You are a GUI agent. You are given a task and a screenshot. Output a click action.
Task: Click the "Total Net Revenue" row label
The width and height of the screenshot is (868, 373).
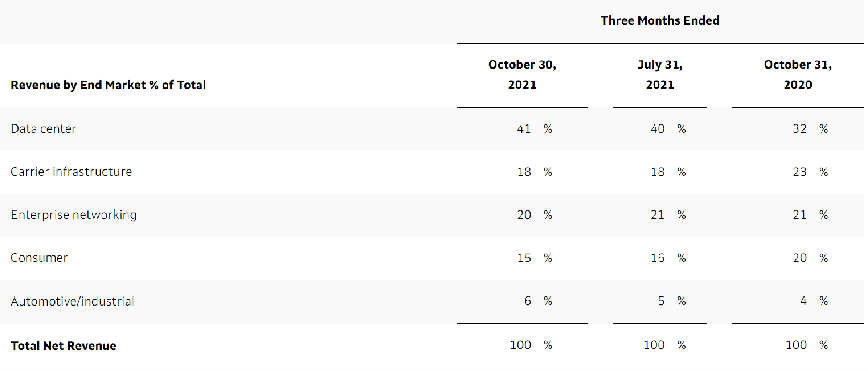point(63,346)
